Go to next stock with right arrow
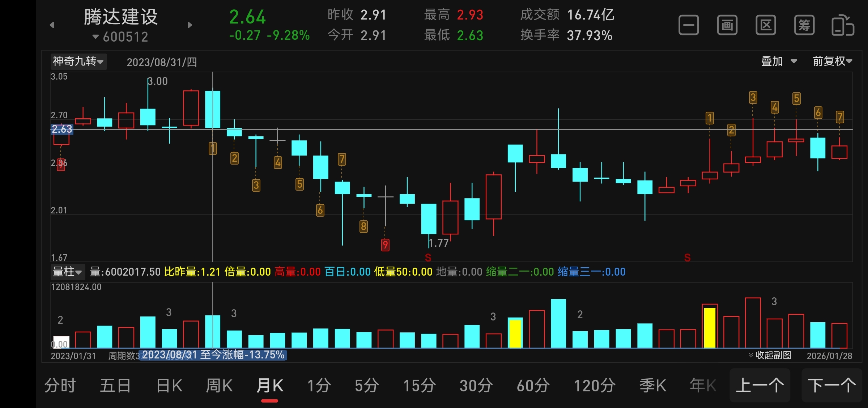Screen dimensions: 868x408 190,25
